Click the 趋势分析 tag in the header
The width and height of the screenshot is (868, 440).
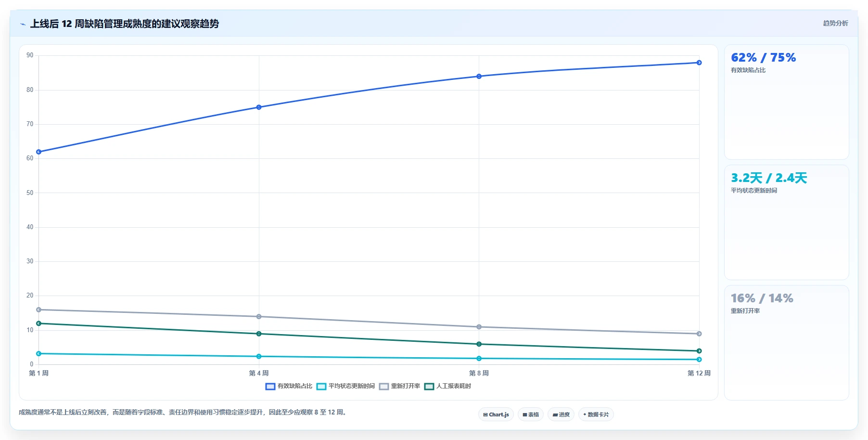tap(835, 23)
